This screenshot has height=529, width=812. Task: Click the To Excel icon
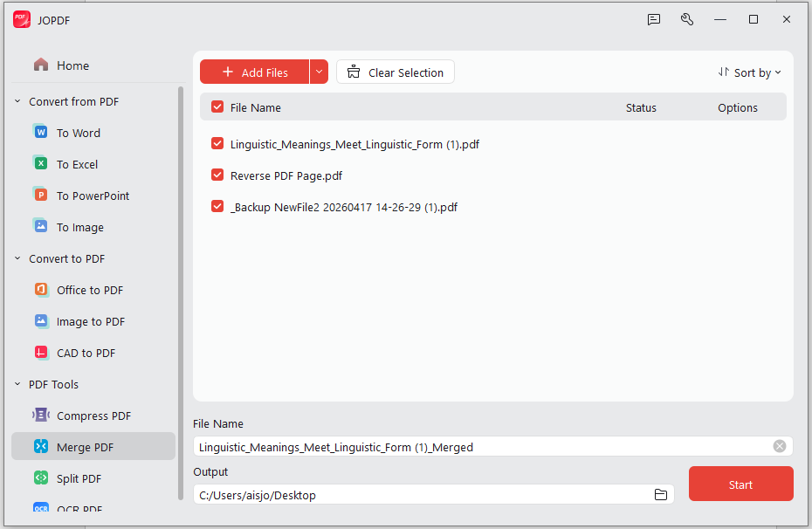coord(41,163)
